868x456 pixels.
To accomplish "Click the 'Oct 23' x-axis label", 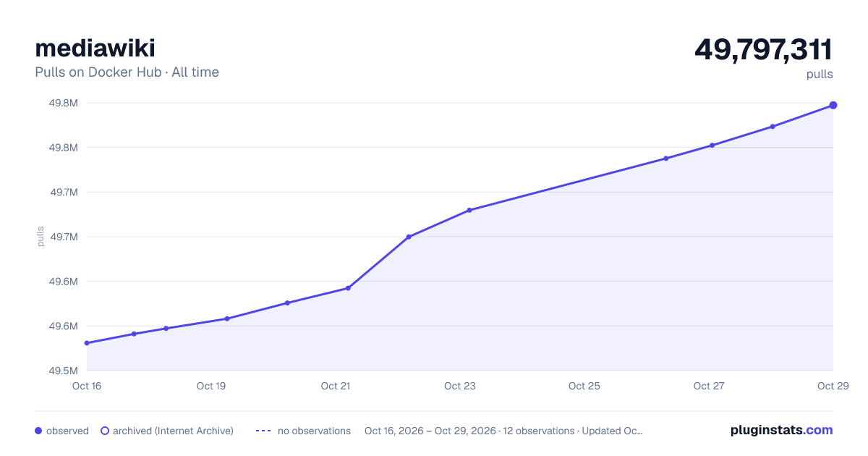I will pyautogui.click(x=460, y=386).
